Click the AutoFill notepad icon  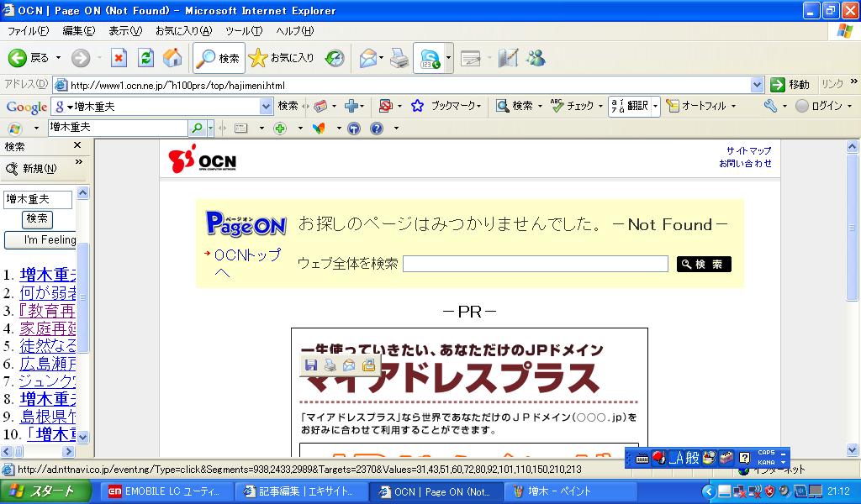click(672, 106)
